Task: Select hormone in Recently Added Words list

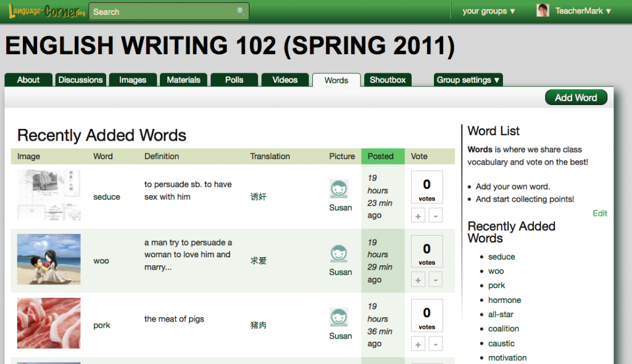Action: pos(504,300)
